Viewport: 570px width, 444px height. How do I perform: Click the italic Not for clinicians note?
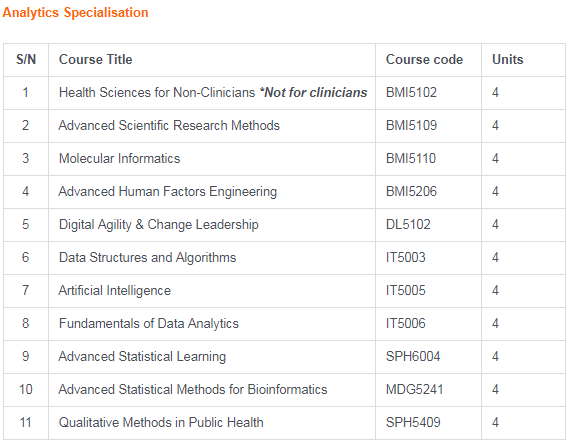313,93
